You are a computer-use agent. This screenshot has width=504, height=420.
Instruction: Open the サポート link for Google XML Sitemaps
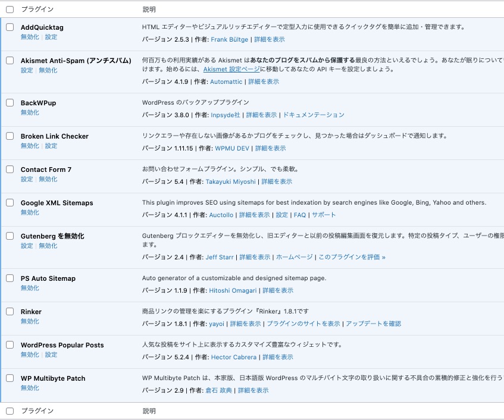click(x=324, y=215)
